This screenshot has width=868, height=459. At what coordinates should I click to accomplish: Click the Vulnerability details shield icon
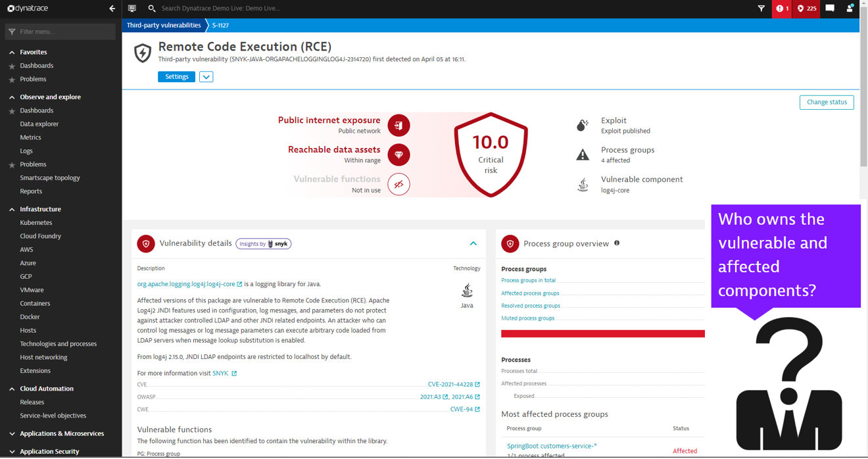tap(146, 243)
